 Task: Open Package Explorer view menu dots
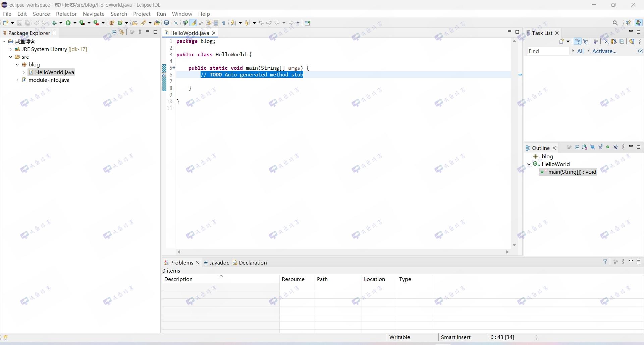140,32
